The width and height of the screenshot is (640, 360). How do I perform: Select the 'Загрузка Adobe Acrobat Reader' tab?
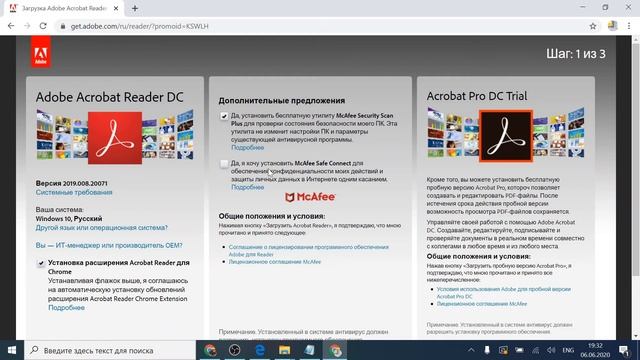coord(63,8)
